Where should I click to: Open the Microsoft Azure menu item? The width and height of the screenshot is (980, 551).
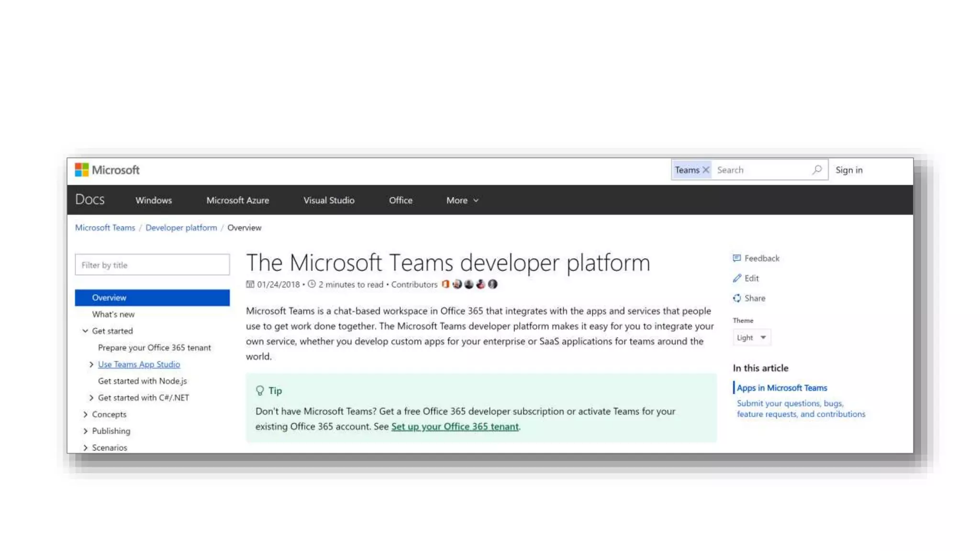pyautogui.click(x=238, y=200)
